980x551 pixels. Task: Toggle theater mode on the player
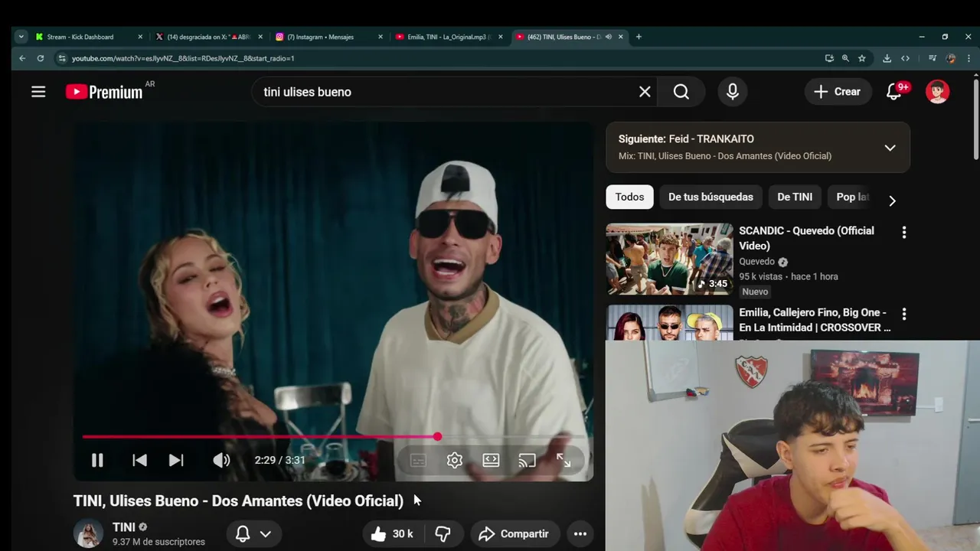point(491,460)
